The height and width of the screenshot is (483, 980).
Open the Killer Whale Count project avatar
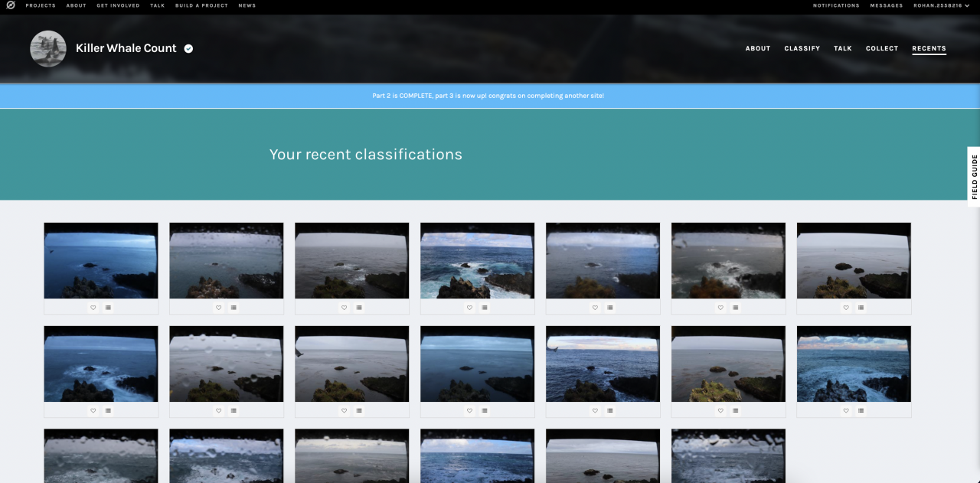(48, 48)
